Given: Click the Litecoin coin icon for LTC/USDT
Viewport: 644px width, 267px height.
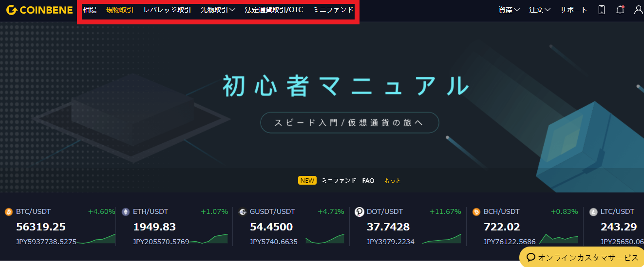Looking at the screenshot, I should [593, 212].
